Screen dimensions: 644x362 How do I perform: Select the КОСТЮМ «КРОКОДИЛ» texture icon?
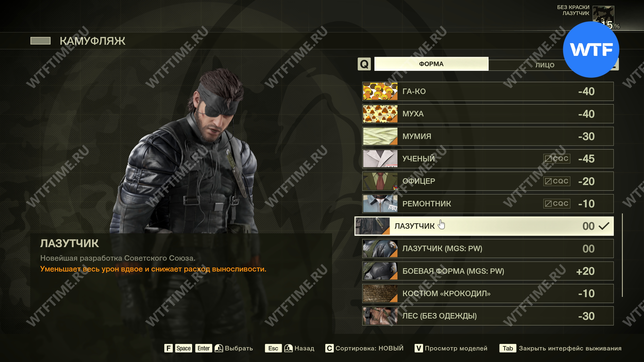pyautogui.click(x=380, y=293)
